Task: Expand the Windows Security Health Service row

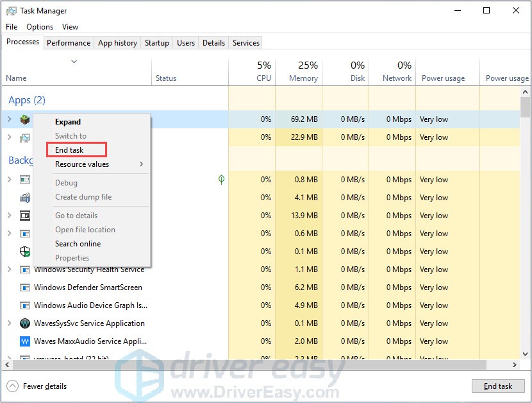Action: [9, 270]
